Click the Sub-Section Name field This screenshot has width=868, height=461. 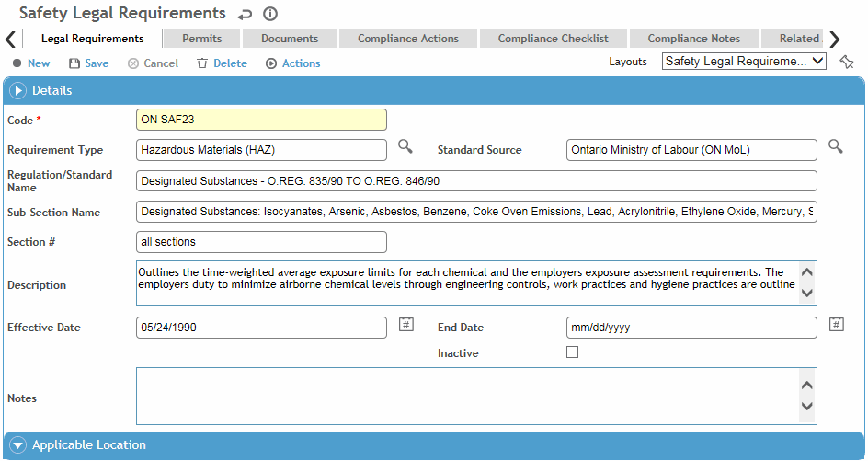point(476,212)
